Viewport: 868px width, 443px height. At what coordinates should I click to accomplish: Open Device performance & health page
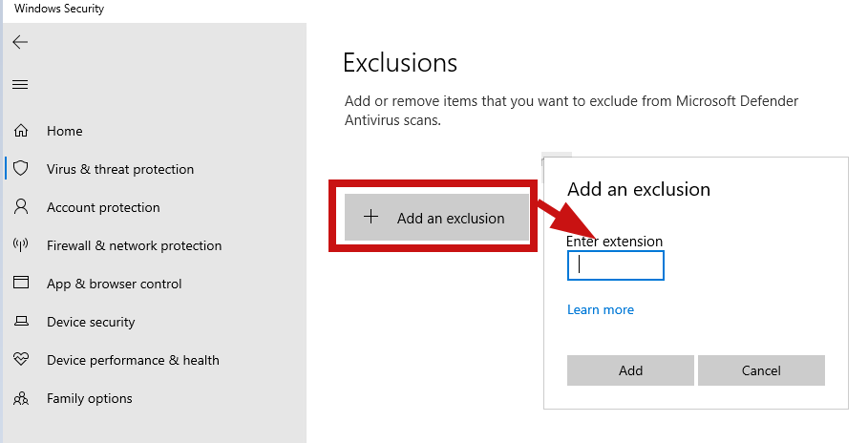(x=133, y=360)
